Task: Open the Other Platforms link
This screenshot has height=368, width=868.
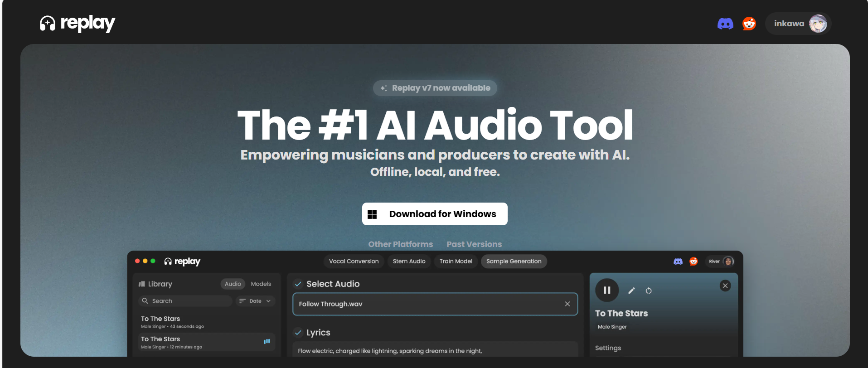Action: tap(400, 244)
